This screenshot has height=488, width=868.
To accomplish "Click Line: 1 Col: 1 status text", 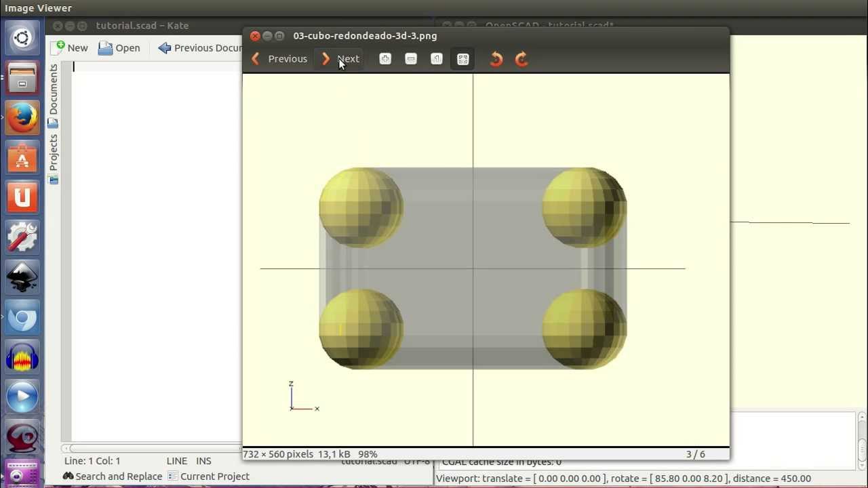I will (92, 461).
